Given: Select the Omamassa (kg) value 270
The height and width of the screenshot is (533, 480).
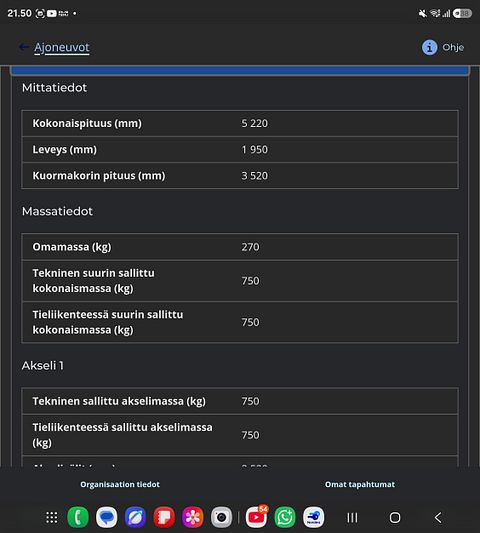Looking at the screenshot, I should point(251,247).
